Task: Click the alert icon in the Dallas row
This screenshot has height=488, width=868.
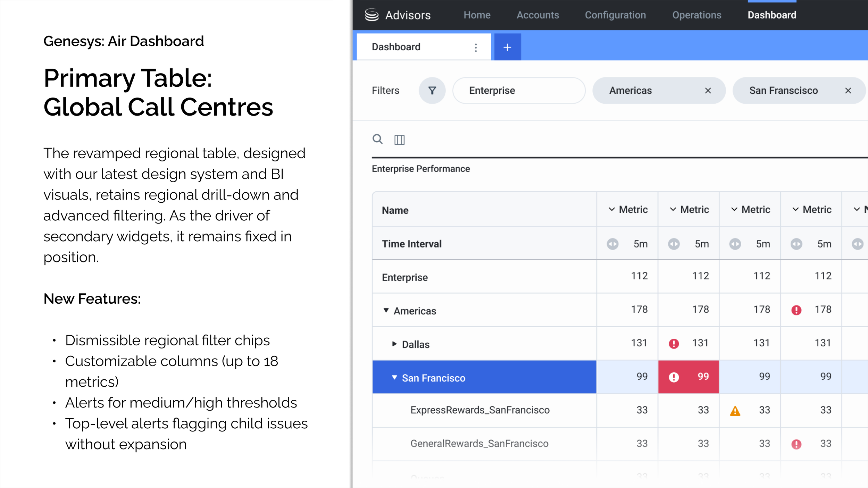Action: click(x=674, y=343)
